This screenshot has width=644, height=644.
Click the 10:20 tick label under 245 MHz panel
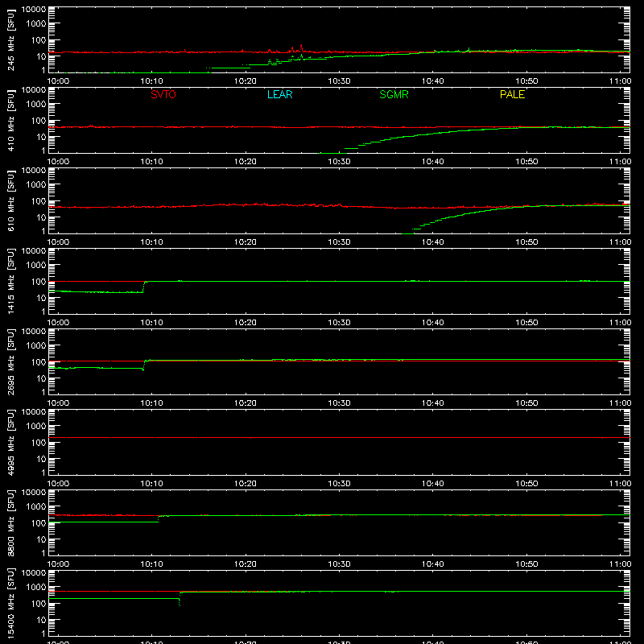coord(246,81)
